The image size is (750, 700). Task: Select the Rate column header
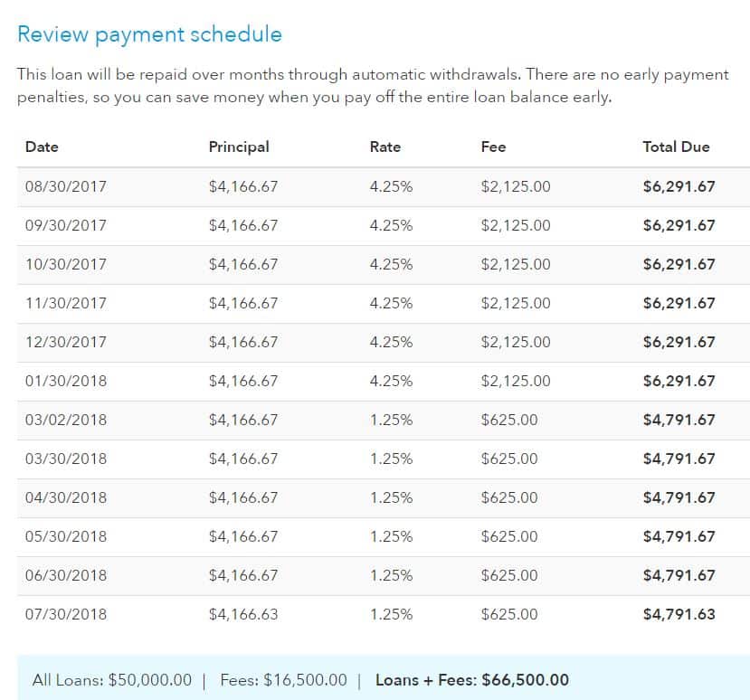pyautogui.click(x=385, y=147)
